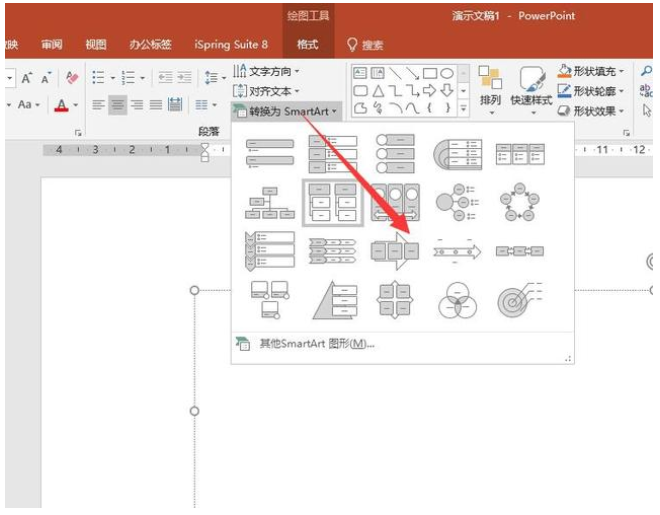Choose the Vertical Bullet List SmartArt layout
This screenshot has height=515, width=660.
click(270, 154)
